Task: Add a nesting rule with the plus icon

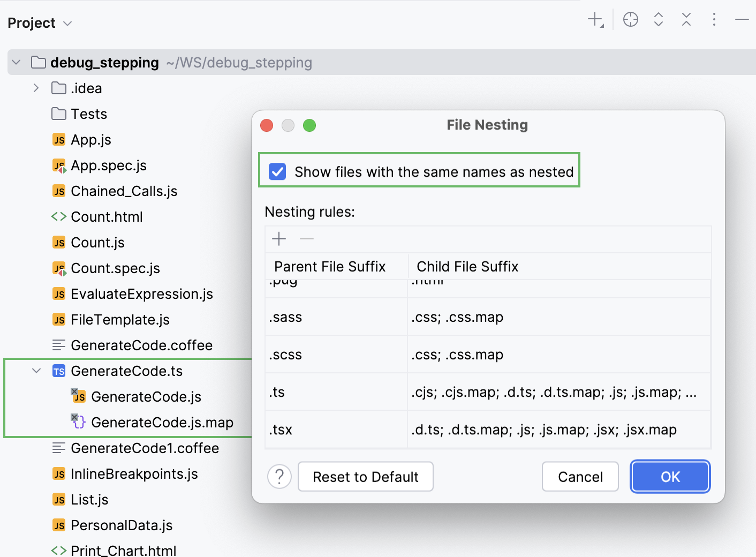Action: click(x=279, y=239)
